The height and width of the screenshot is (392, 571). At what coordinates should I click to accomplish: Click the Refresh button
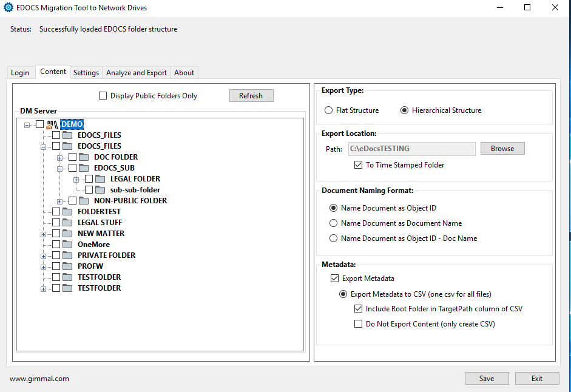pos(251,96)
